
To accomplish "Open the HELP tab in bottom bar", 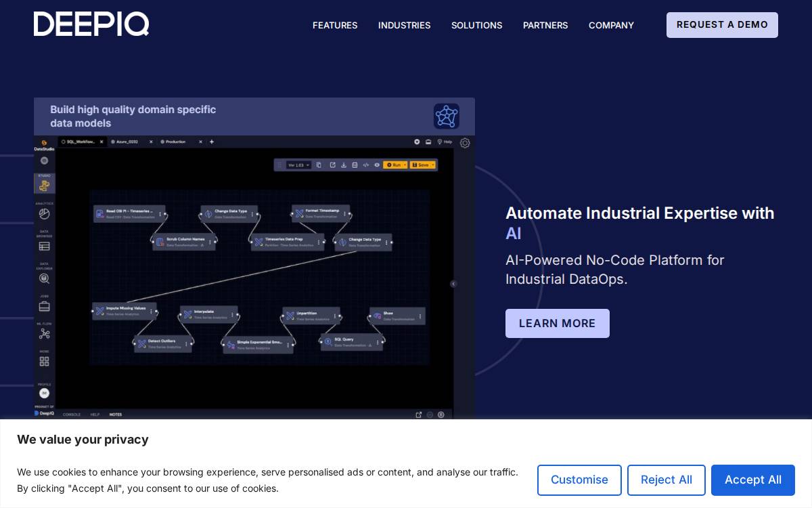I will [95, 415].
